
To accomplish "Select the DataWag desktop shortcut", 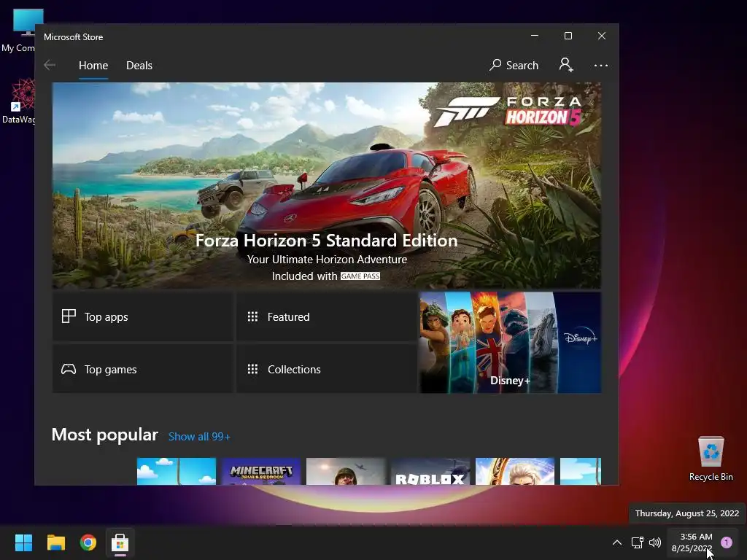I will pyautogui.click(x=18, y=101).
